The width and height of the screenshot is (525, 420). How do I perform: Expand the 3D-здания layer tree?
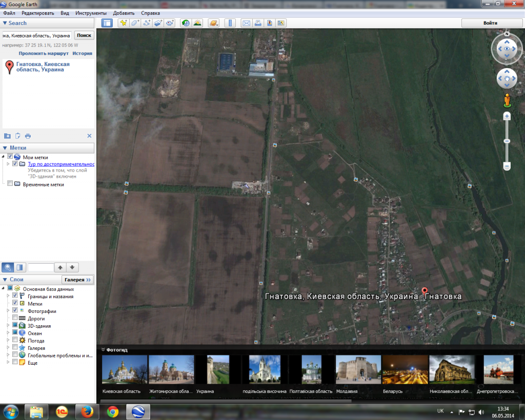(x=8, y=326)
